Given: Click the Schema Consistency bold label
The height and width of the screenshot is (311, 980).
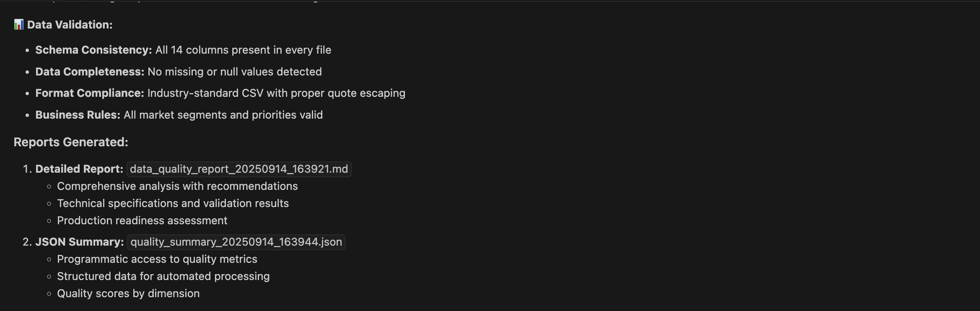Looking at the screenshot, I should tap(93, 50).
